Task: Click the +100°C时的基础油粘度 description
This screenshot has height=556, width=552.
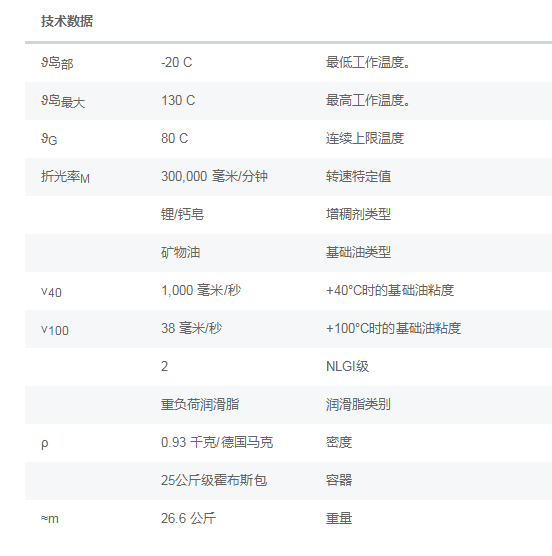Action: click(x=394, y=328)
